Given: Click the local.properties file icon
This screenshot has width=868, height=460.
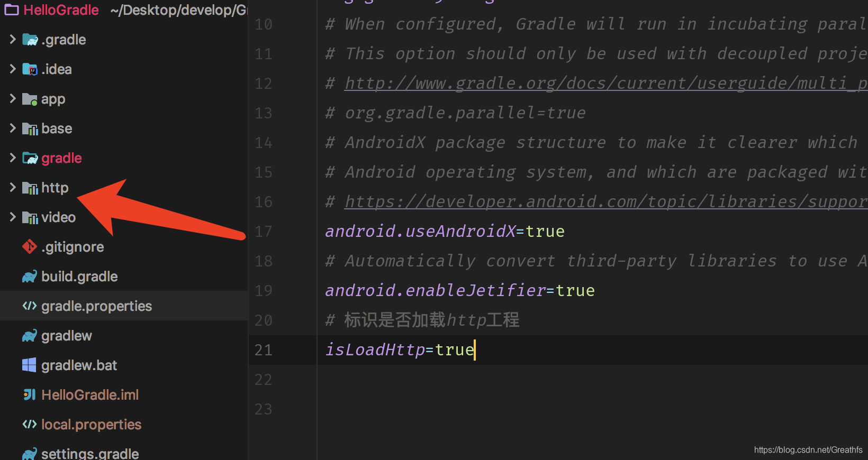Looking at the screenshot, I should [x=30, y=424].
